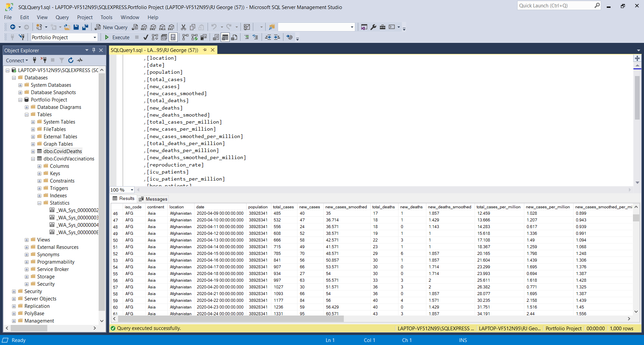Save the query with the Save icon
The image size is (644, 345).
(x=76, y=27)
